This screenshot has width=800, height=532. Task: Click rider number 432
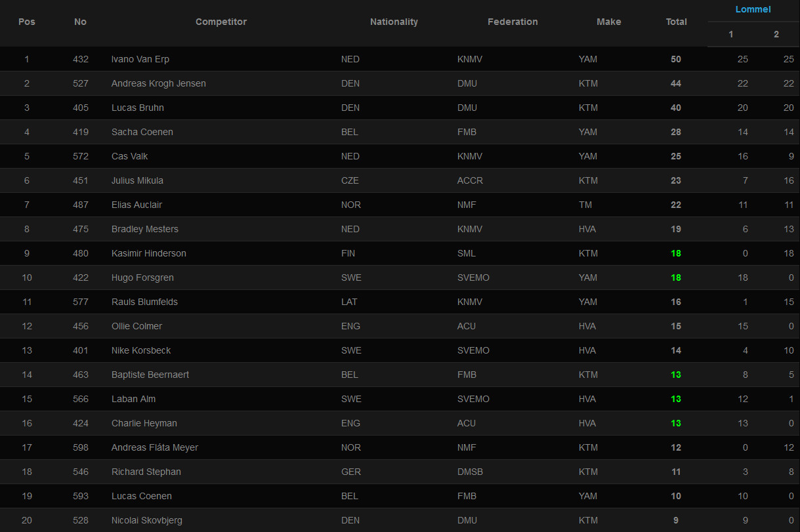click(x=81, y=59)
